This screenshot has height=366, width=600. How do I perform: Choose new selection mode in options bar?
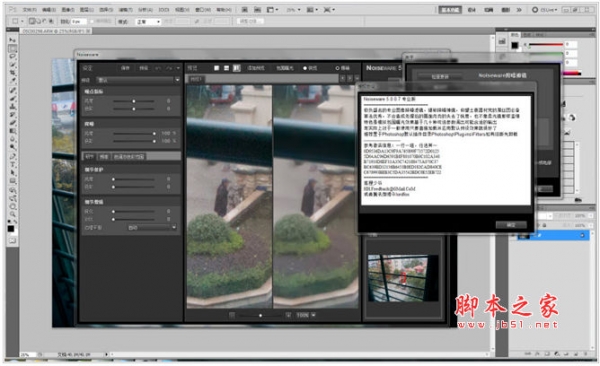[32, 21]
